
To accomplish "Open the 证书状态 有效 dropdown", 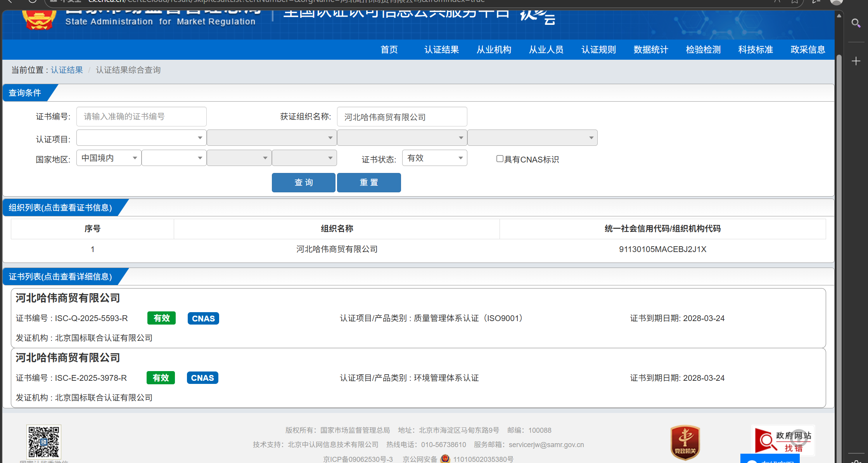I will [x=434, y=158].
